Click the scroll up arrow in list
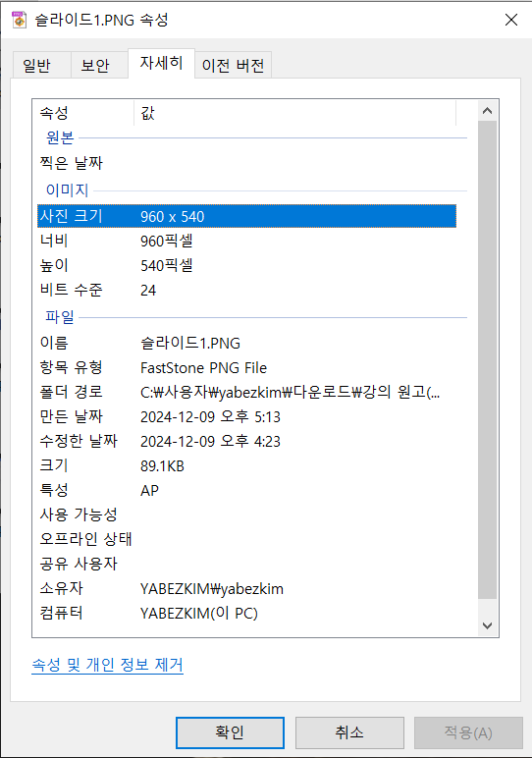This screenshot has width=532, height=758. (x=487, y=111)
